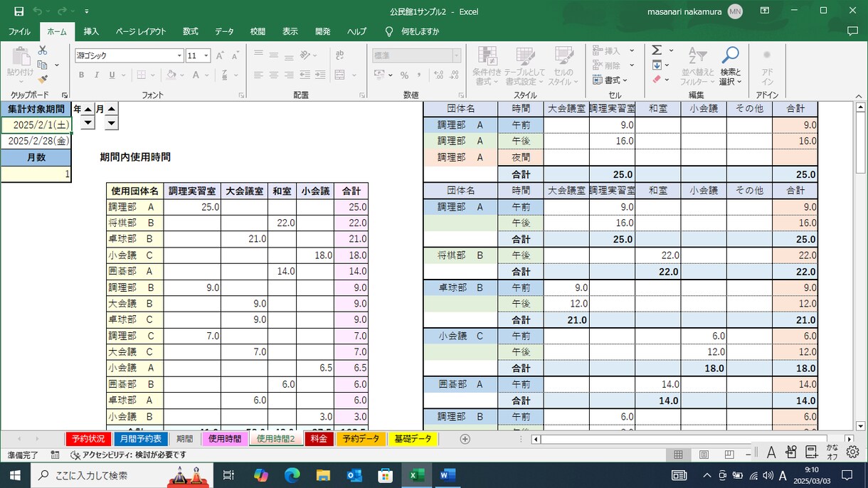
Task: Click the add new sheet plus button
Action: (x=465, y=439)
